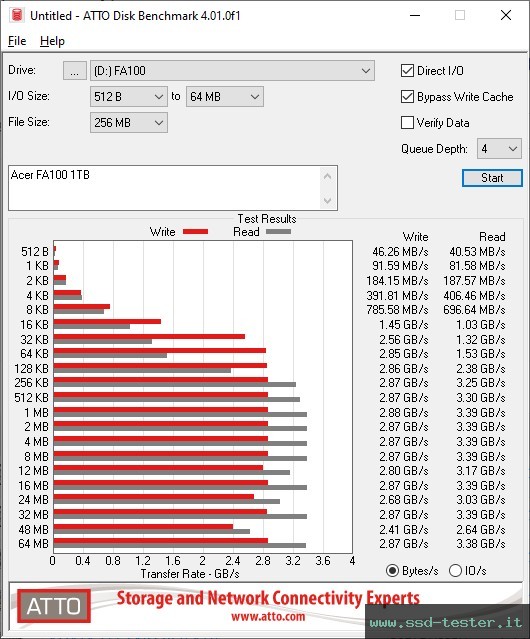Viewport: 530px width, 639px height.
Task: Click the read value 40.53 MB/s
Action: pos(477,252)
